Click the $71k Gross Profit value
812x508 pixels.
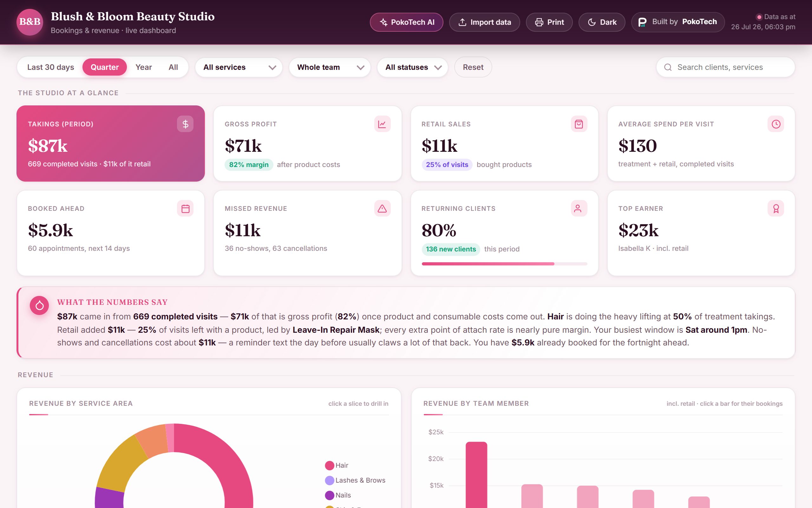[243, 146]
